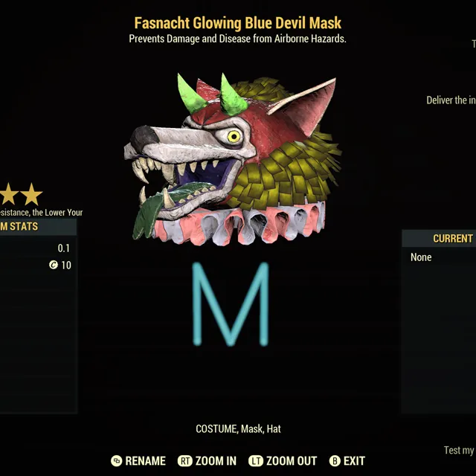Click the B button exit icon

pyautogui.click(x=335, y=461)
